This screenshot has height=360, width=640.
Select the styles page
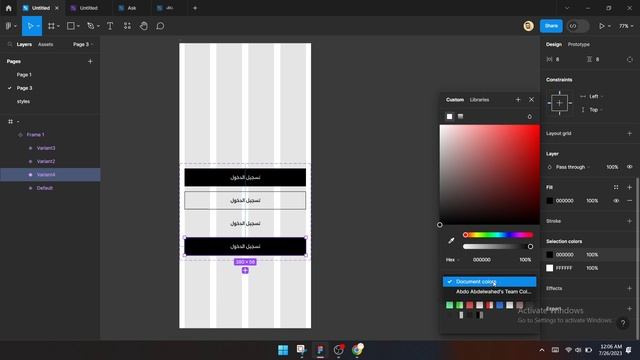(23, 102)
